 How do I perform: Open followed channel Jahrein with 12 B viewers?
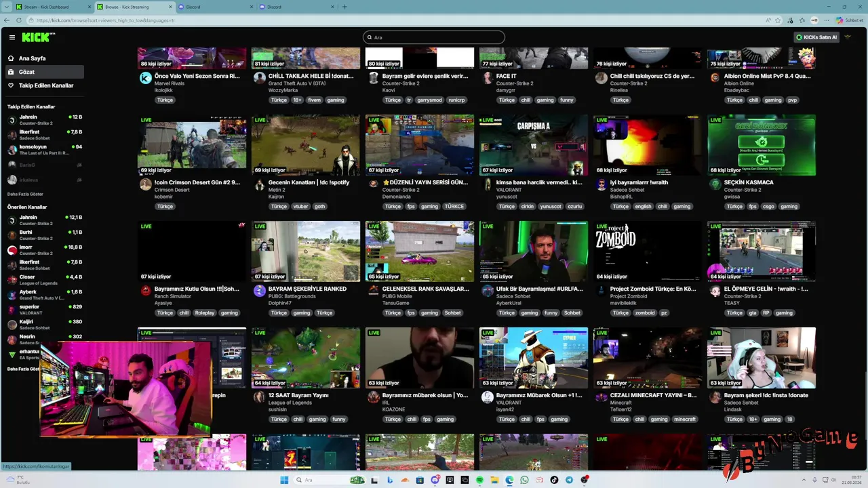pyautogui.click(x=44, y=120)
